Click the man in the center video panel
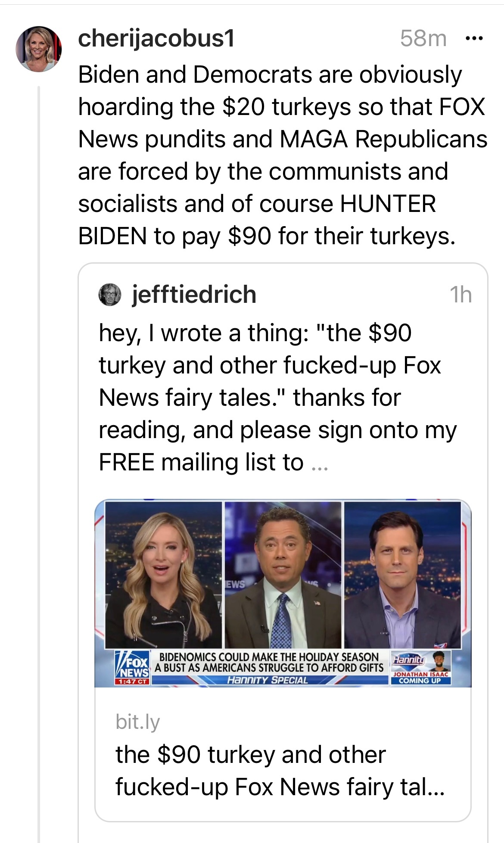The height and width of the screenshot is (843, 504). (x=283, y=577)
